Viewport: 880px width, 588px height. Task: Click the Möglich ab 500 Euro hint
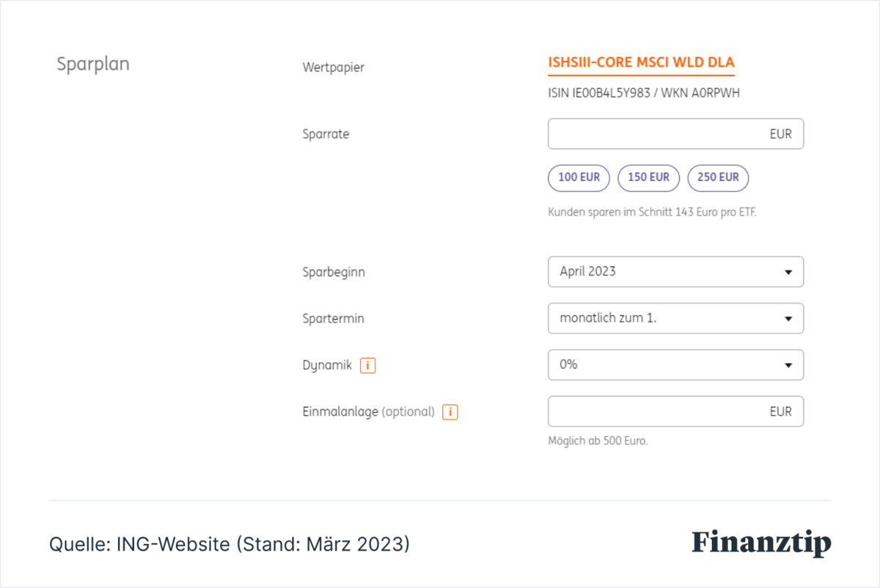[598, 441]
